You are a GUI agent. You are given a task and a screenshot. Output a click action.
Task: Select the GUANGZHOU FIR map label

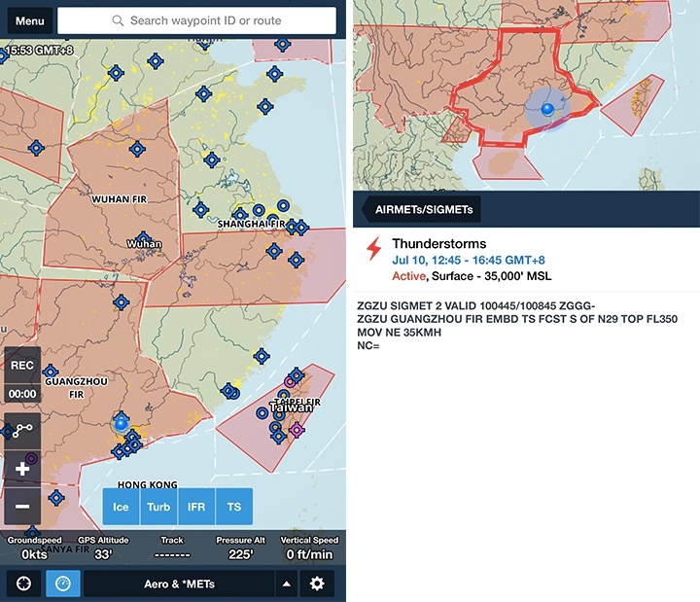pyautogui.click(x=76, y=388)
